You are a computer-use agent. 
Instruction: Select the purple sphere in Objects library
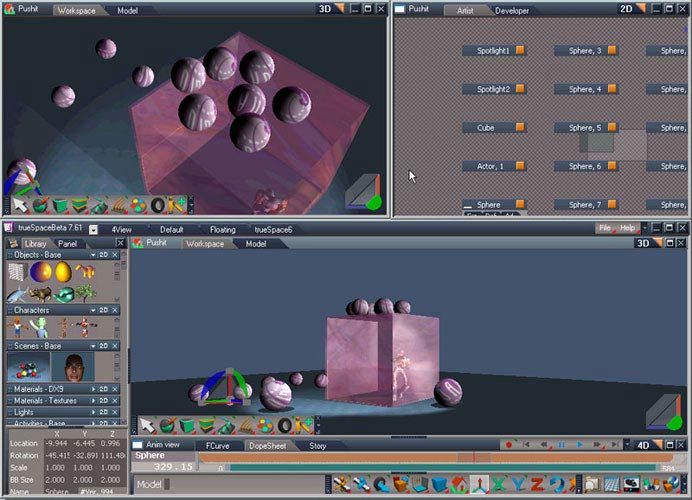click(x=40, y=271)
